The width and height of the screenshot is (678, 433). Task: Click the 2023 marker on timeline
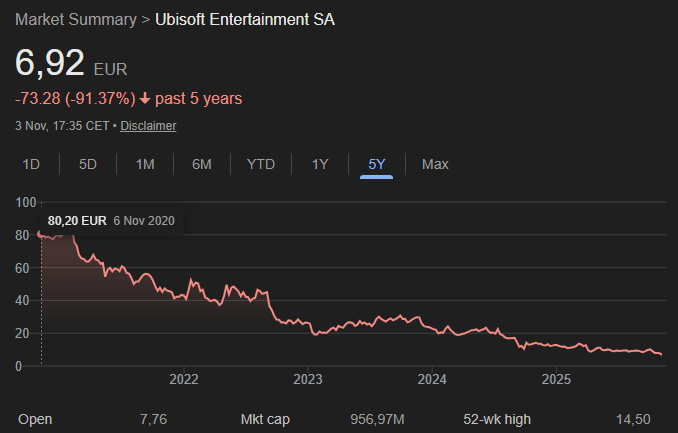308,379
